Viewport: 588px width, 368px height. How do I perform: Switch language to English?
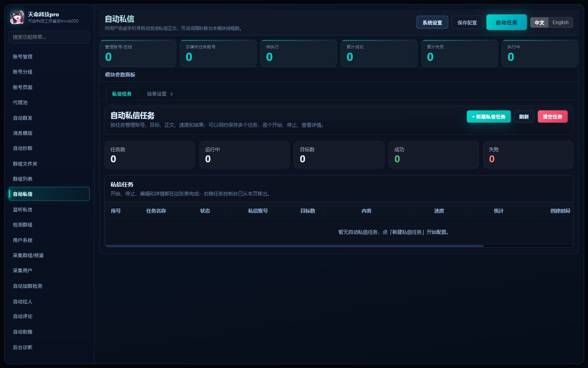(560, 22)
